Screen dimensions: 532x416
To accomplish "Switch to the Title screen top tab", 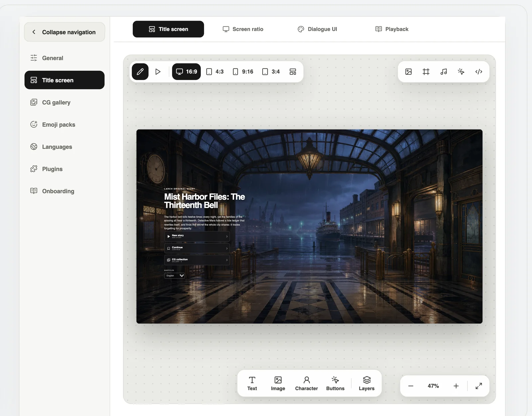I will (x=168, y=29).
